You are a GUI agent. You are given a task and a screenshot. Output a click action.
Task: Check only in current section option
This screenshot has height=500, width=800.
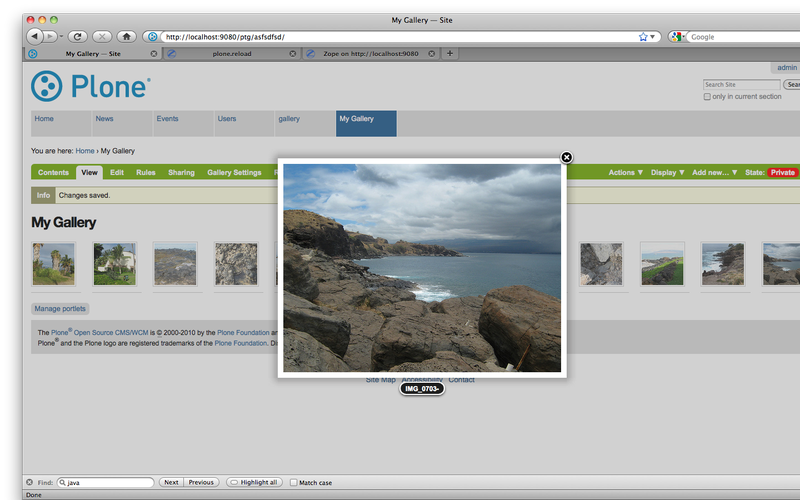[x=708, y=97]
